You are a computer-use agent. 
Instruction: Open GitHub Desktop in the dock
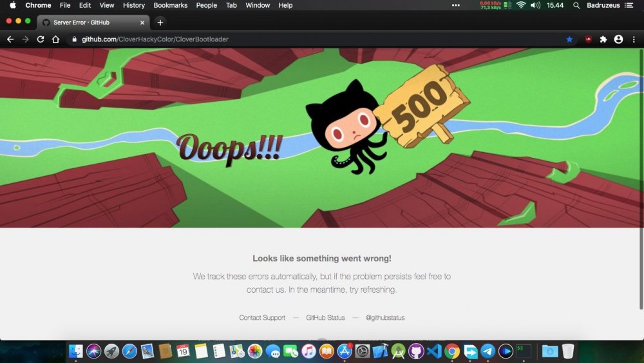416,351
